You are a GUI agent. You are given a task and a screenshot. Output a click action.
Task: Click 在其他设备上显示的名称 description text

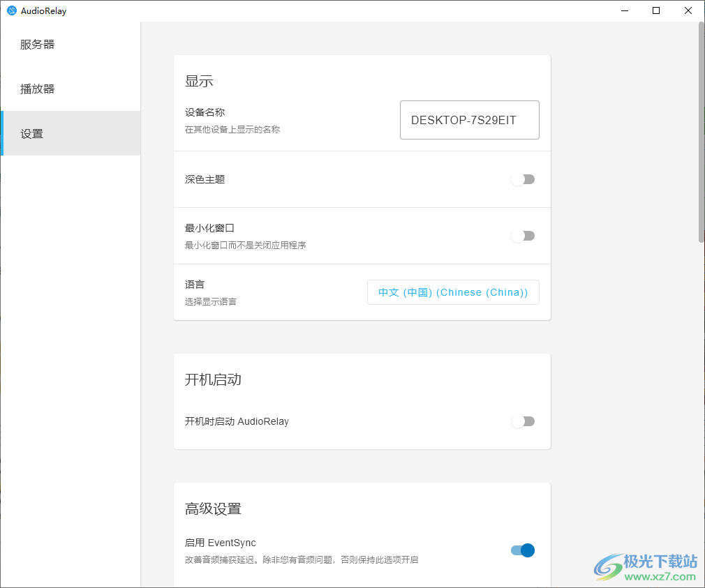[232, 129]
